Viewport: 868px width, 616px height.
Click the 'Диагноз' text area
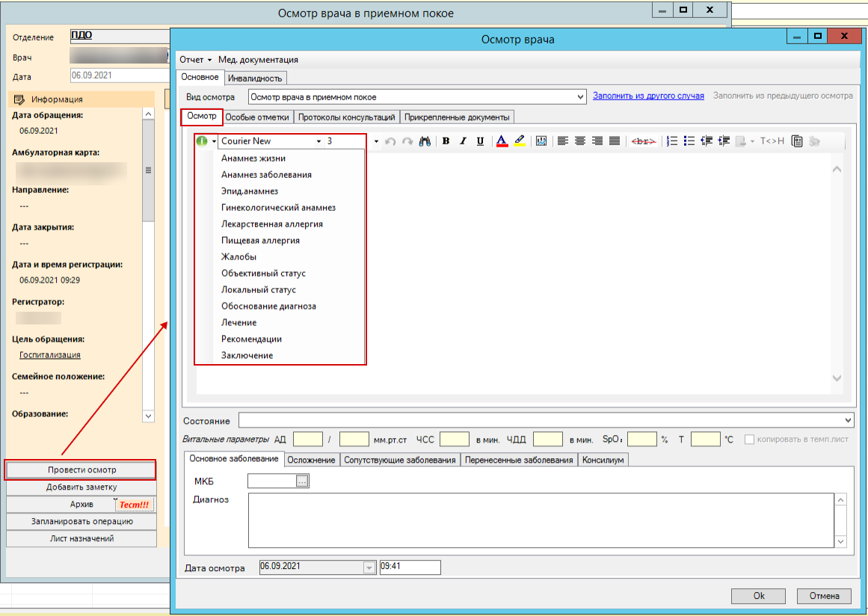point(541,520)
